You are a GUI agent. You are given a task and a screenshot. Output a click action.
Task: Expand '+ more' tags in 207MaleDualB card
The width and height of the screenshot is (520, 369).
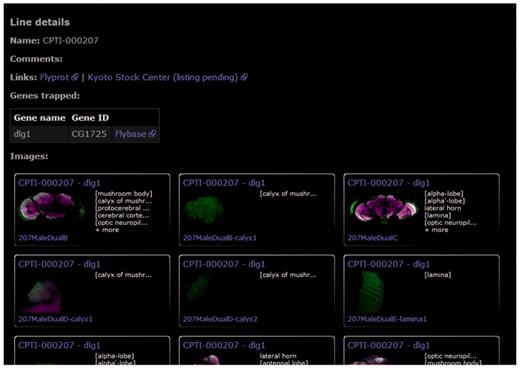click(107, 230)
